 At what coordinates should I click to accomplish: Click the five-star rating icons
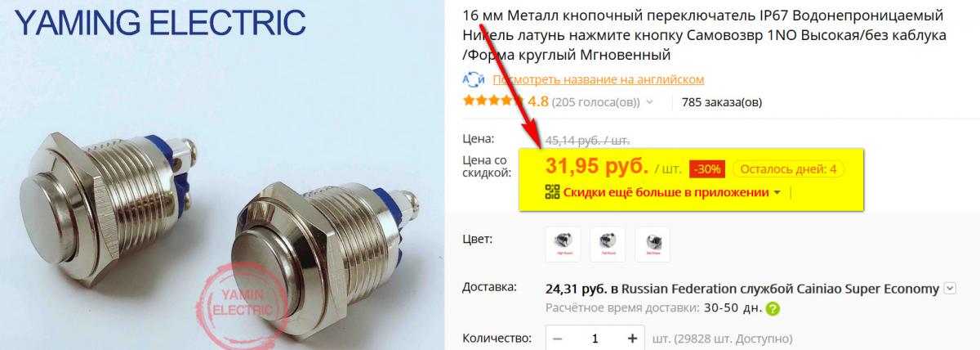[493, 101]
